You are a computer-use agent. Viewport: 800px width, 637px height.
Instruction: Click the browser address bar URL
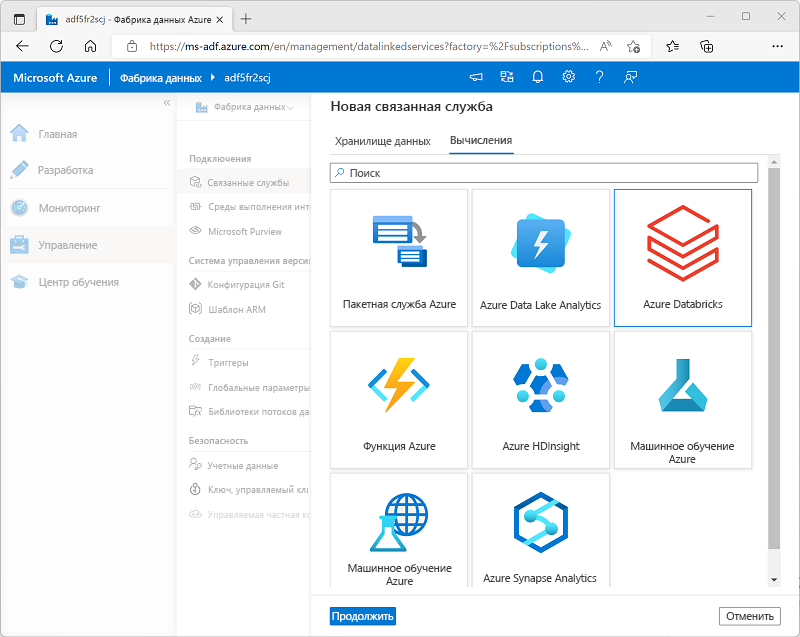pos(368,46)
